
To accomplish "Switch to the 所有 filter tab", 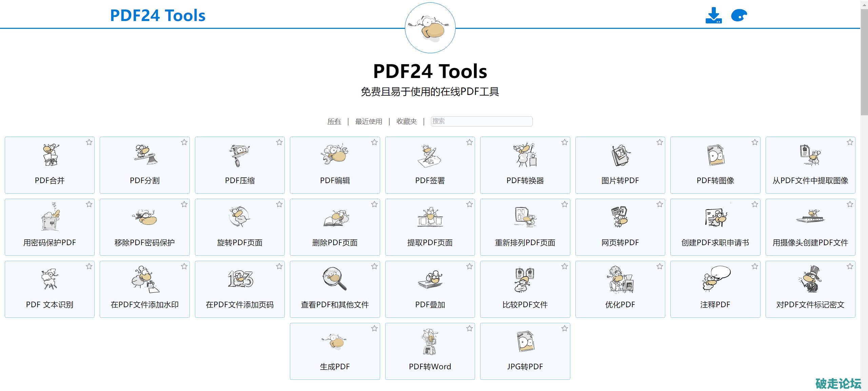I will (x=334, y=121).
